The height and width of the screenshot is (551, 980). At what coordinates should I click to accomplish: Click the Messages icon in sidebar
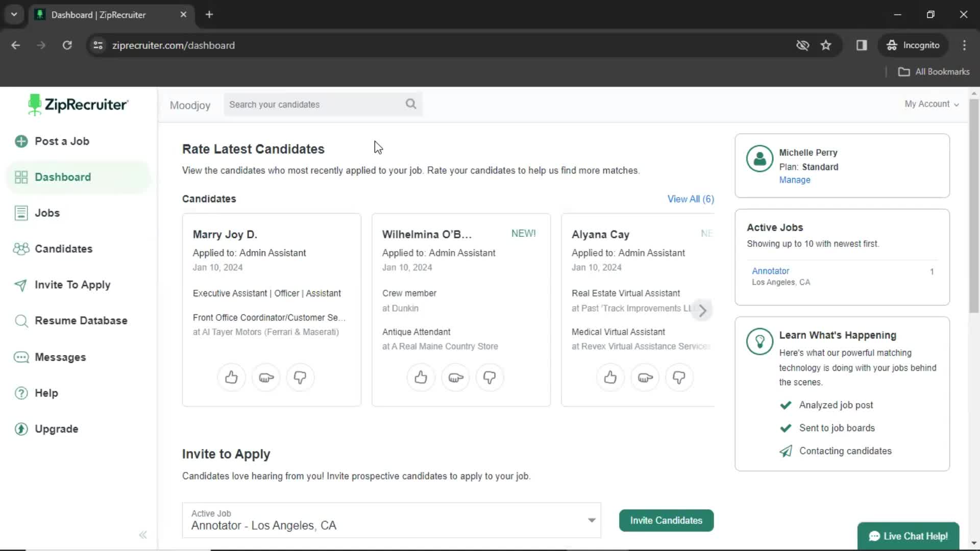click(20, 357)
